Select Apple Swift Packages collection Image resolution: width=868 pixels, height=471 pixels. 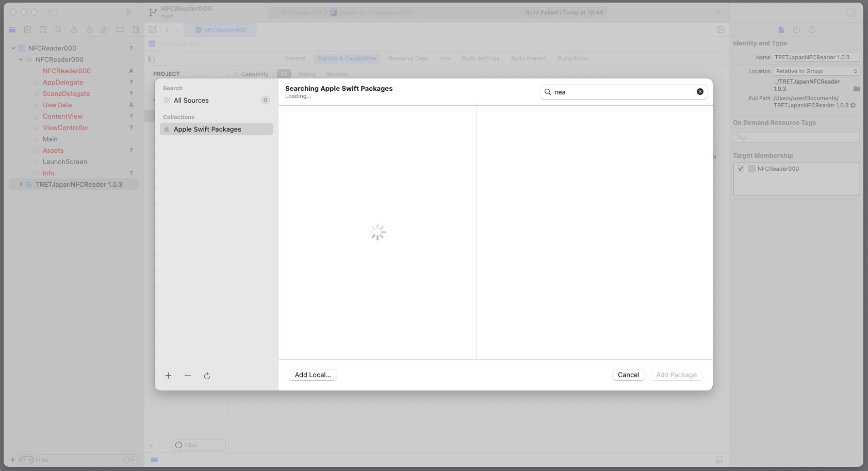point(217,129)
